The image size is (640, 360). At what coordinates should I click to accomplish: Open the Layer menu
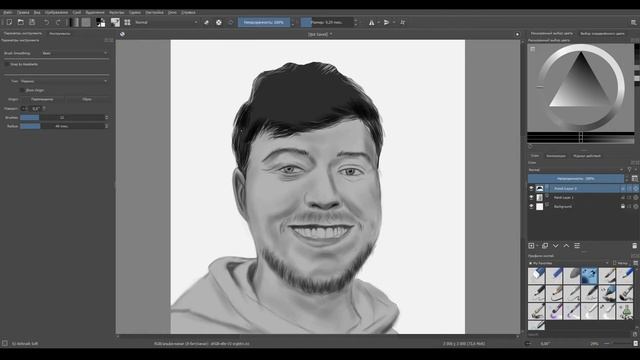77,12
